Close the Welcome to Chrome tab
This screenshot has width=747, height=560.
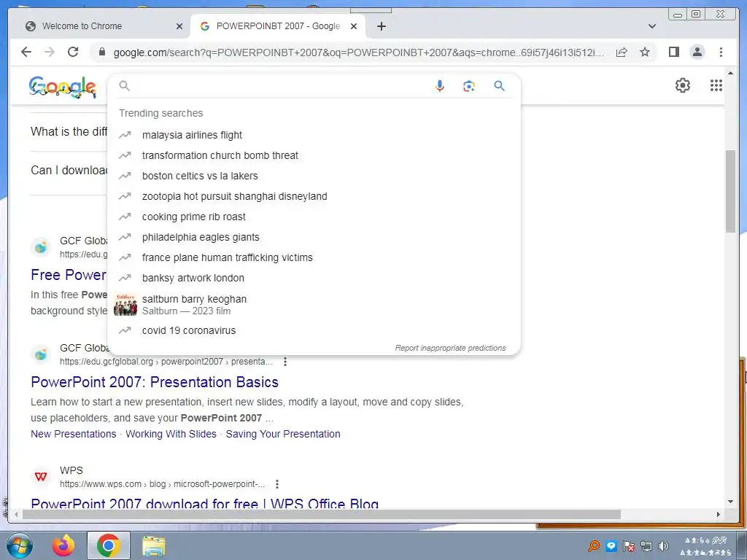(179, 26)
